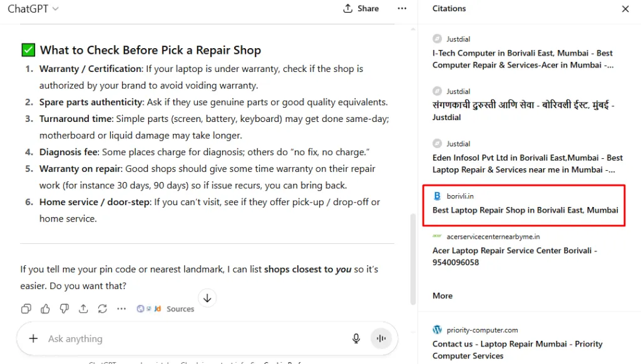Open the three-dot menu beside Share
641x364 pixels.
pos(402,9)
